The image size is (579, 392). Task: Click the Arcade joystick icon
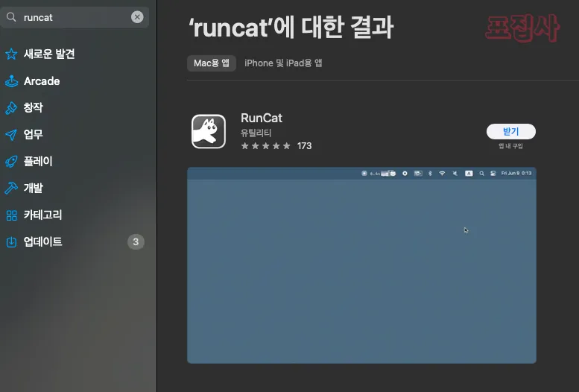coord(11,81)
